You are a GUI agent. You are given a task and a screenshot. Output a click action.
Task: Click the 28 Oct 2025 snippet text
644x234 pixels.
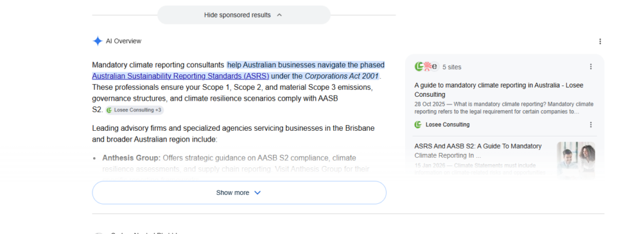tap(504, 108)
